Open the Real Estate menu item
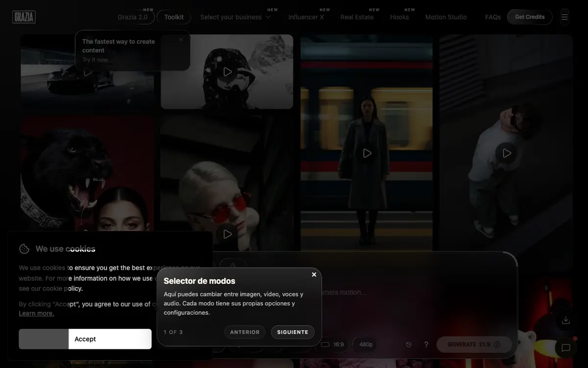The height and width of the screenshot is (368, 588). (x=357, y=17)
